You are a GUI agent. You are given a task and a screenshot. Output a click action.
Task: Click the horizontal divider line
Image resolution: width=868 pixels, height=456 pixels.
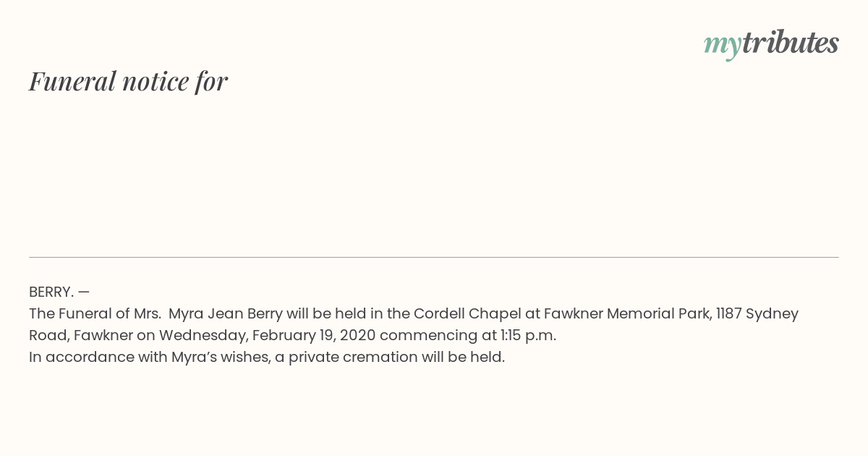pos(434,257)
